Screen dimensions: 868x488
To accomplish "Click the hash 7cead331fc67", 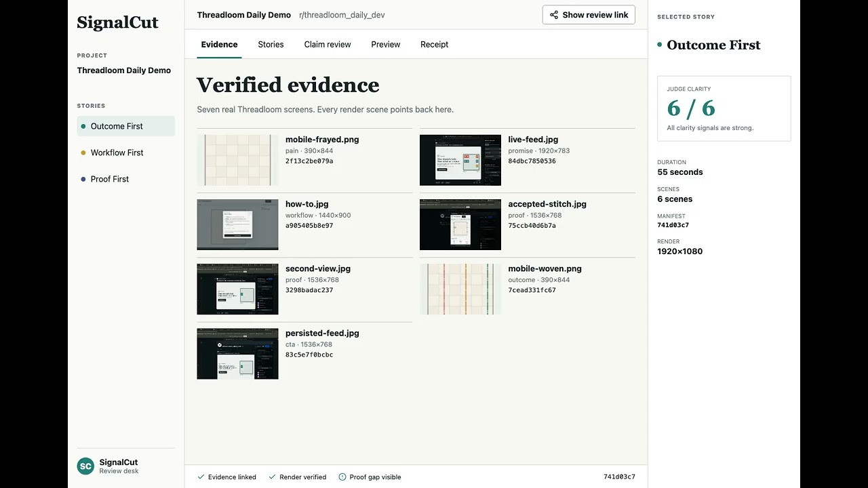I will 532,290.
